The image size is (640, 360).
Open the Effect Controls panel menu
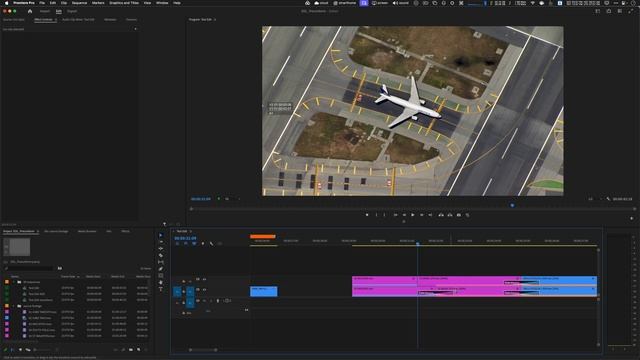point(56,19)
